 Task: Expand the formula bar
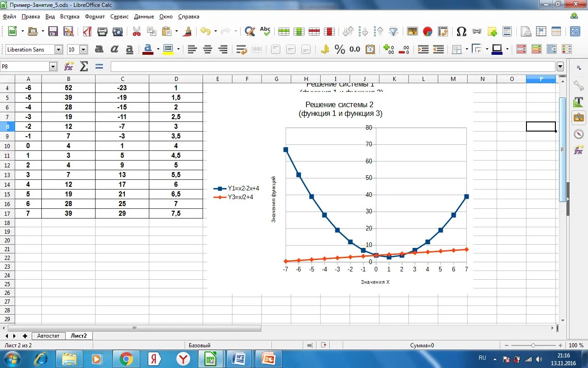(560, 67)
